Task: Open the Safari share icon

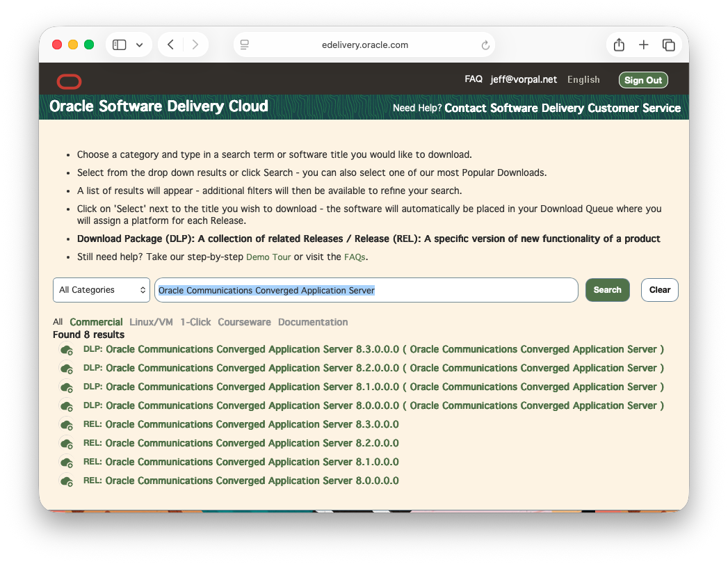Action: pos(619,45)
